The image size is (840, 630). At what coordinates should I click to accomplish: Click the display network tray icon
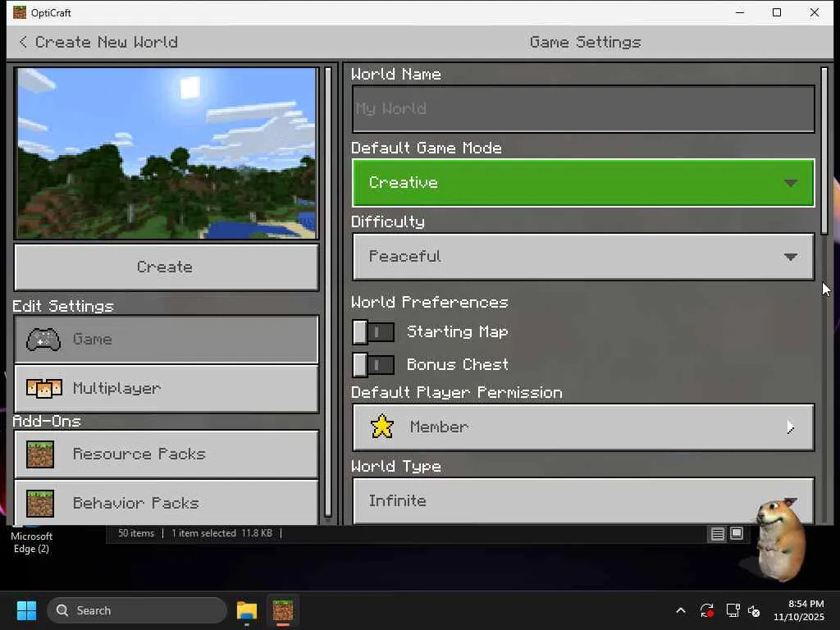tap(733, 610)
